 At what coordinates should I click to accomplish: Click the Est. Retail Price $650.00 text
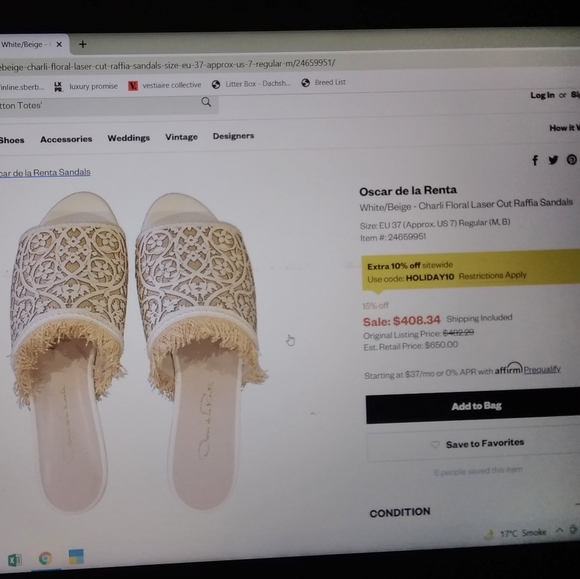tap(411, 346)
